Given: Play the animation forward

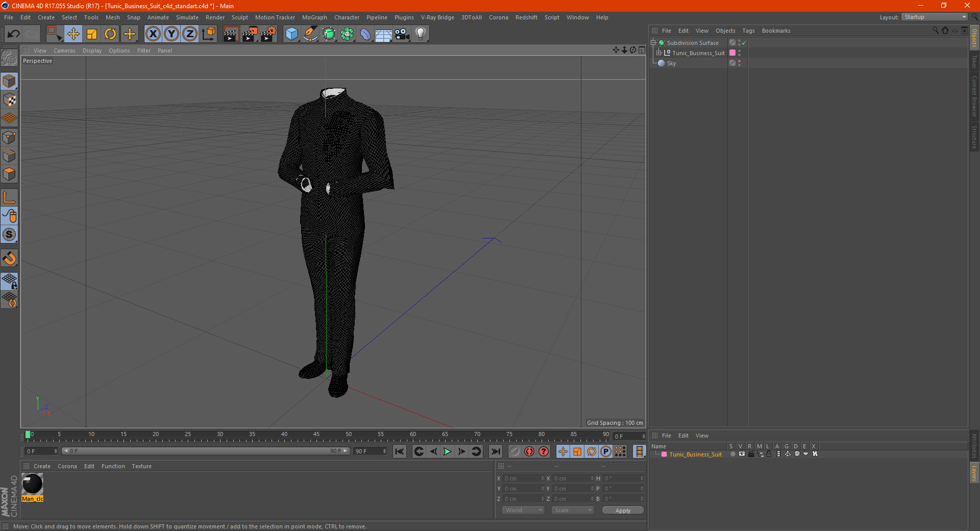Looking at the screenshot, I should tap(447, 451).
